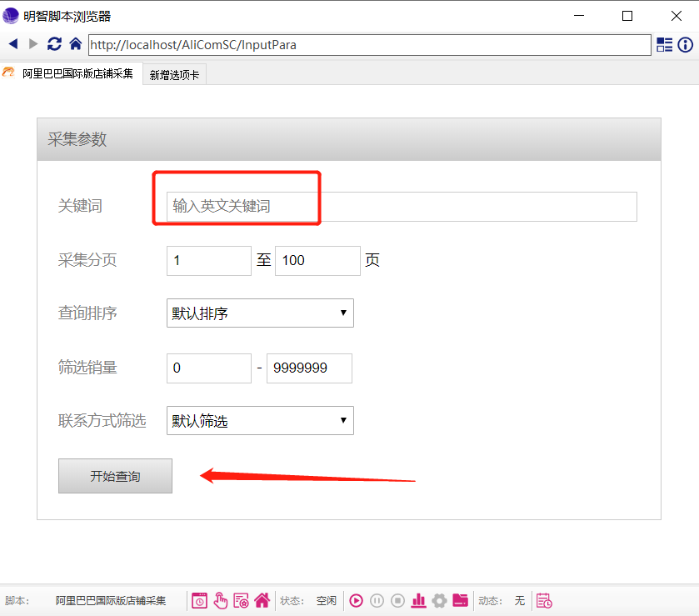Expand the 查询排序 dropdown
The image size is (699, 616).
click(260, 313)
